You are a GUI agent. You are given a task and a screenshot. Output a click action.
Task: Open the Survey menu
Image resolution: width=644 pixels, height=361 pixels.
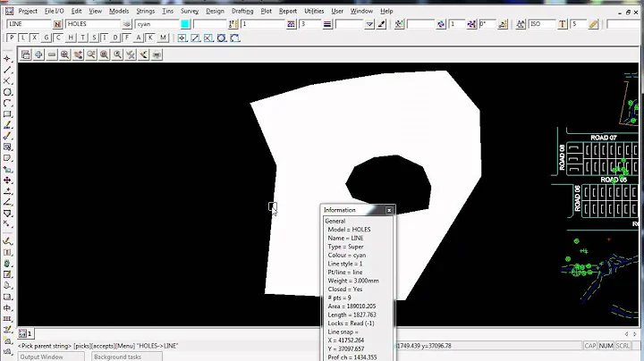point(190,11)
